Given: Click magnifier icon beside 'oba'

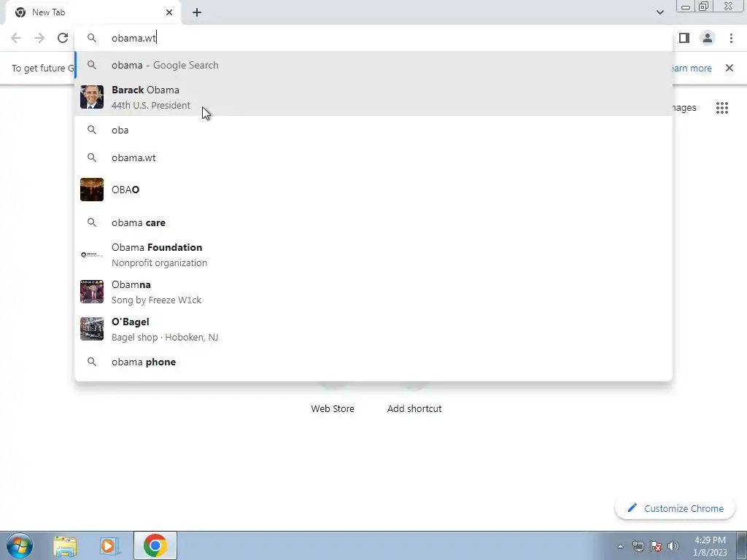Looking at the screenshot, I should click(92, 130).
